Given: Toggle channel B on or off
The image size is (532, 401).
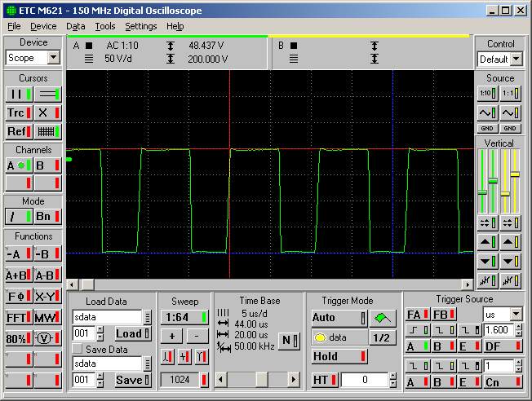Looking at the screenshot, I should (47, 165).
